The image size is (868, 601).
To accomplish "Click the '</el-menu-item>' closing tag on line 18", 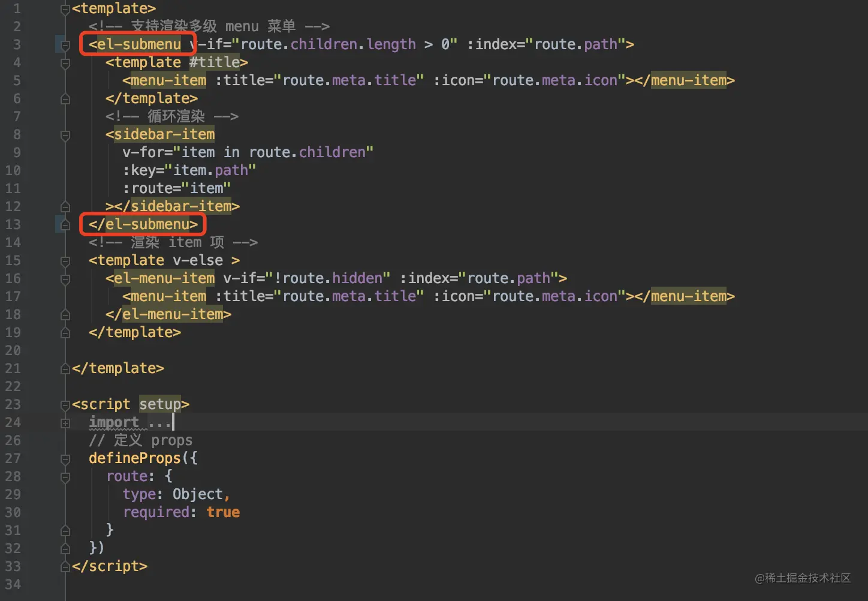I will pos(168,314).
